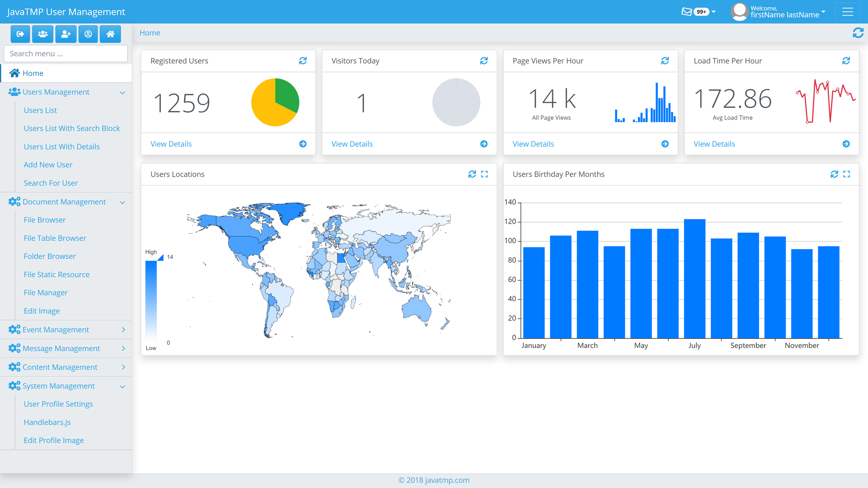This screenshot has width=868, height=488.
Task: Open the messages envelope icon in header
Action: click(x=687, y=12)
